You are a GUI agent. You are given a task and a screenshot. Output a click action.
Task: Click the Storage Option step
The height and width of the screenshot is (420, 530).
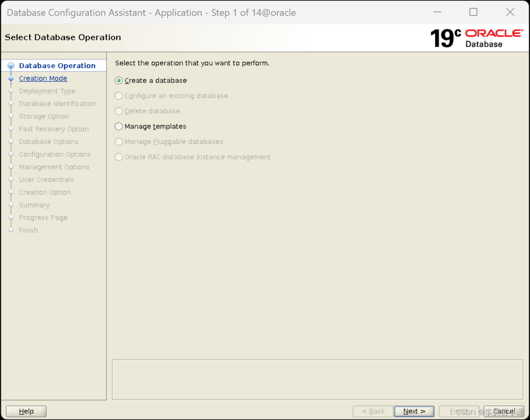click(44, 116)
